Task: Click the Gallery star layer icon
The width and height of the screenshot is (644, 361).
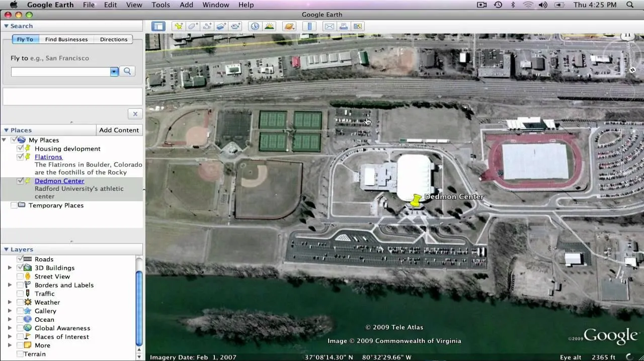Action: pyautogui.click(x=28, y=311)
